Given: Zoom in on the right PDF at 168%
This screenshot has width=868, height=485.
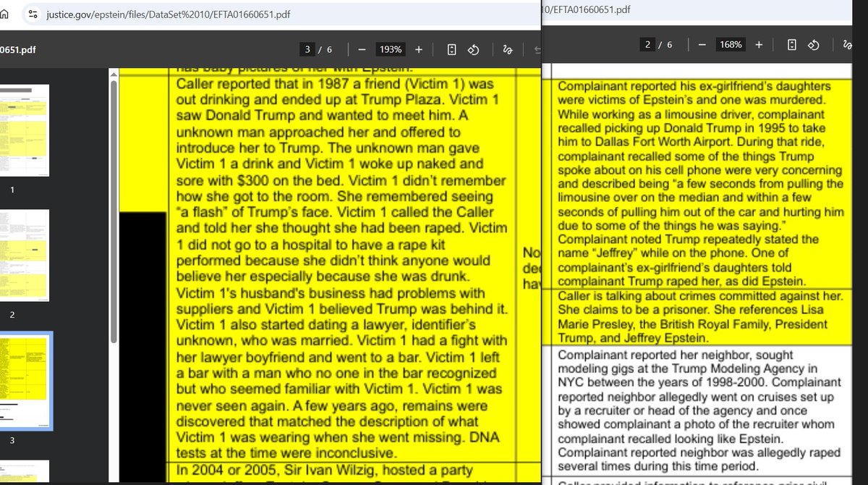Looking at the screenshot, I should (759, 45).
